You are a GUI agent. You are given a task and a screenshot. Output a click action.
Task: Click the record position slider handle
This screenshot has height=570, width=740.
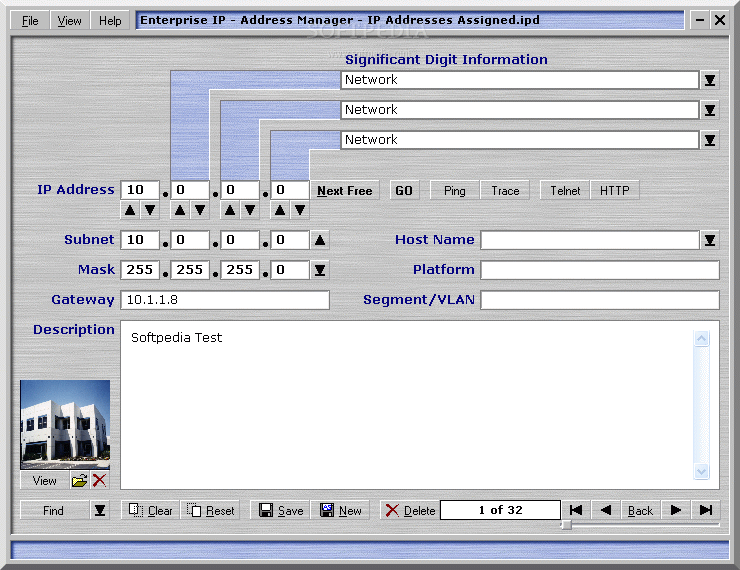coord(566,525)
